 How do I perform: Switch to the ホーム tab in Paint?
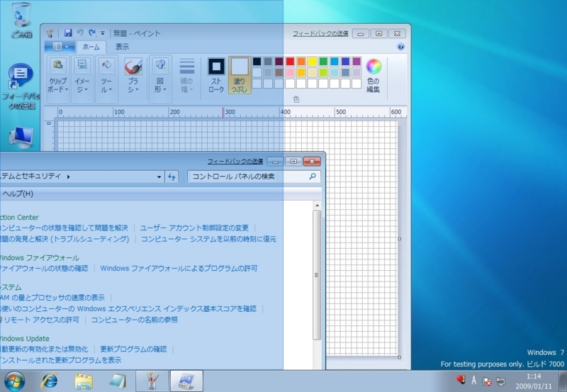coord(91,47)
